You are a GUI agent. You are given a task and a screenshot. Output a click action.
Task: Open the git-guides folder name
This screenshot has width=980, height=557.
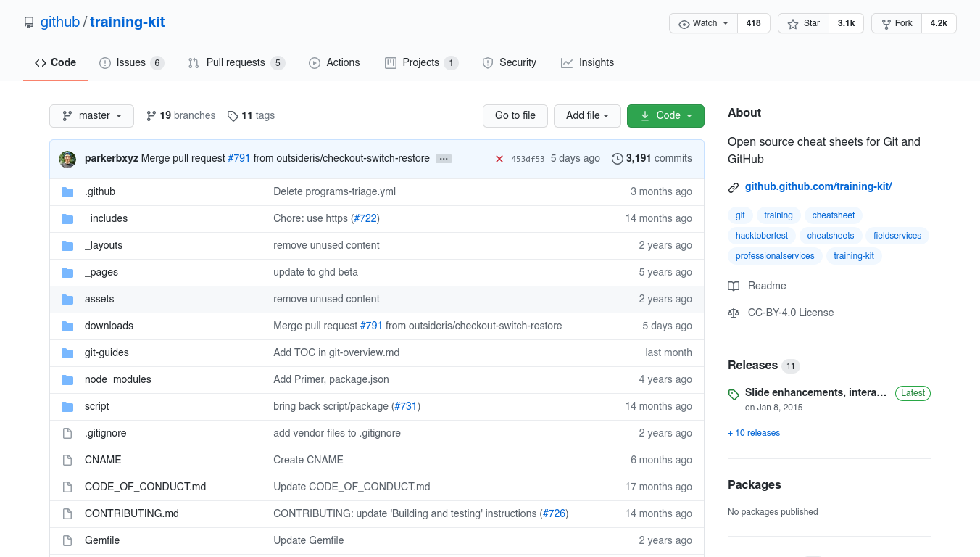coord(107,352)
